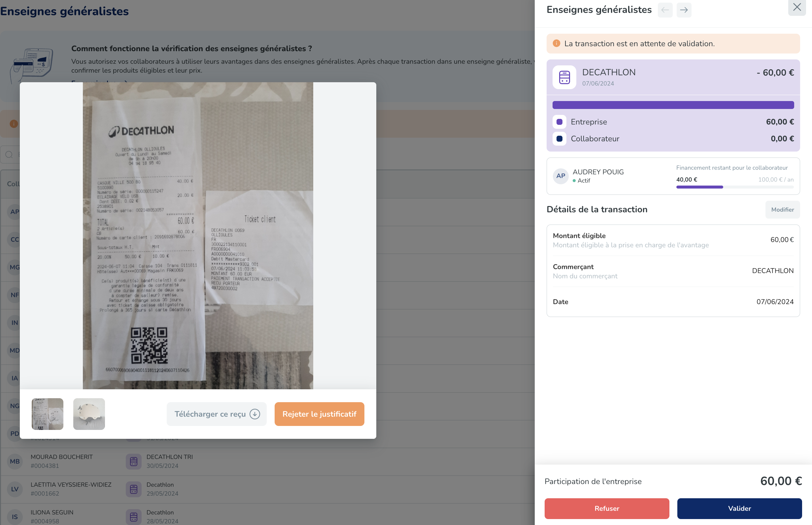Close the transaction side panel
The height and width of the screenshot is (525, 812).
797,7
